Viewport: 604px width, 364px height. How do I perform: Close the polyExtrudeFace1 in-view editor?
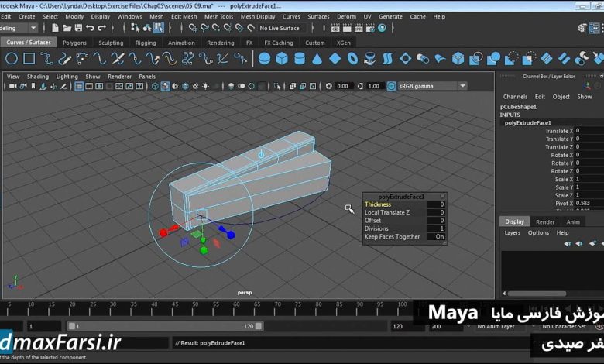tap(441, 197)
